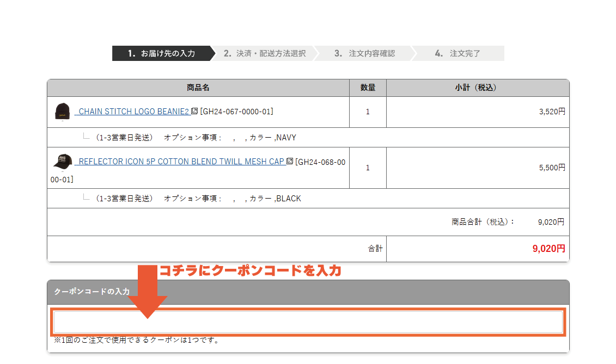This screenshot has width=616, height=364.
Task: Go to step 3 注文内容確認
Action: 365,53
